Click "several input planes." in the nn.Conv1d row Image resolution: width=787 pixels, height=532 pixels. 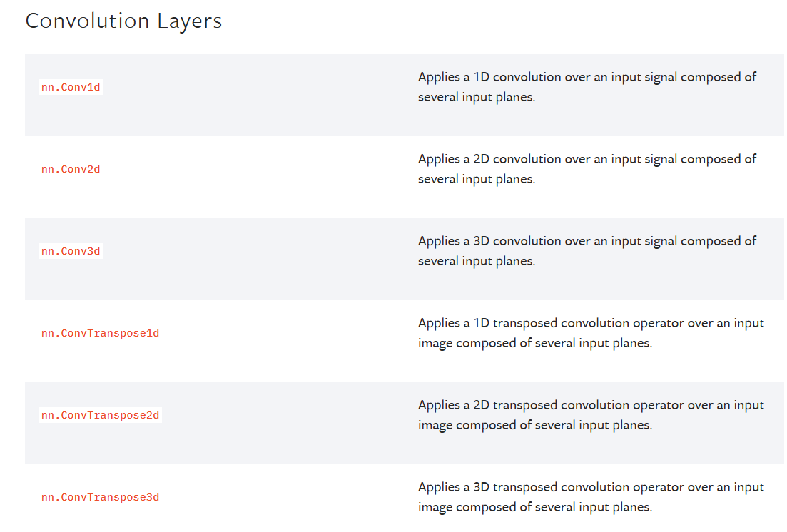[x=476, y=97]
